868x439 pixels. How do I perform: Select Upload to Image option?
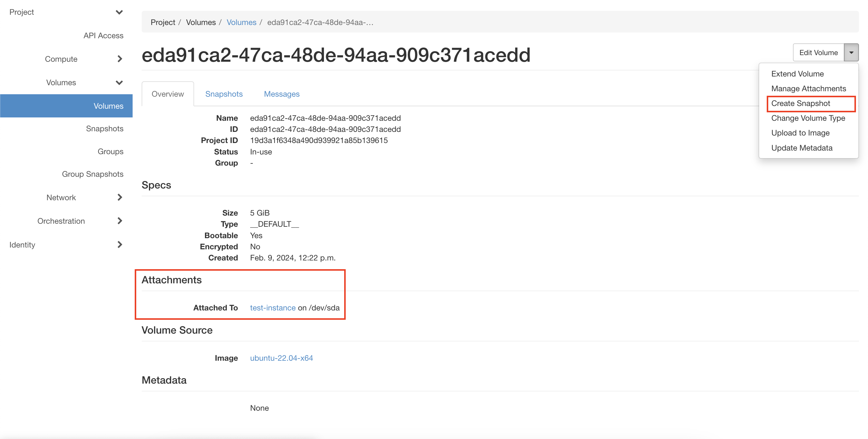[x=800, y=133]
